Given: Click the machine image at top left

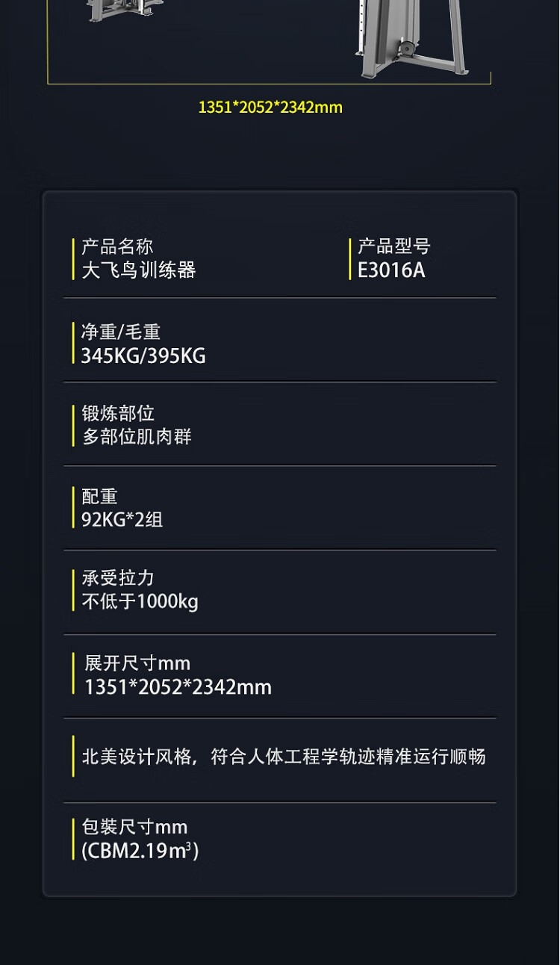Looking at the screenshot, I should coord(125,11).
